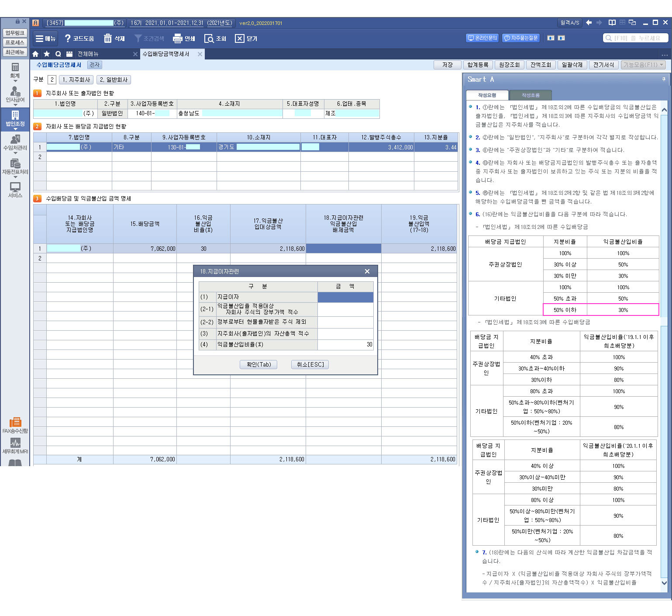Cancel dialog with 취소[ESC]

tap(310, 364)
